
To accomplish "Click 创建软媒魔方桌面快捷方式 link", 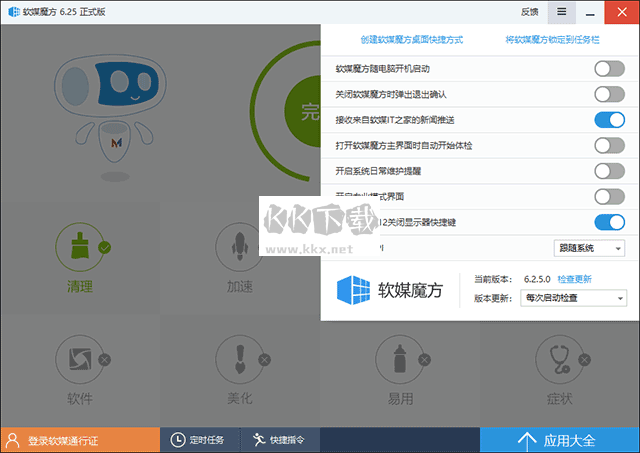I will (411, 40).
